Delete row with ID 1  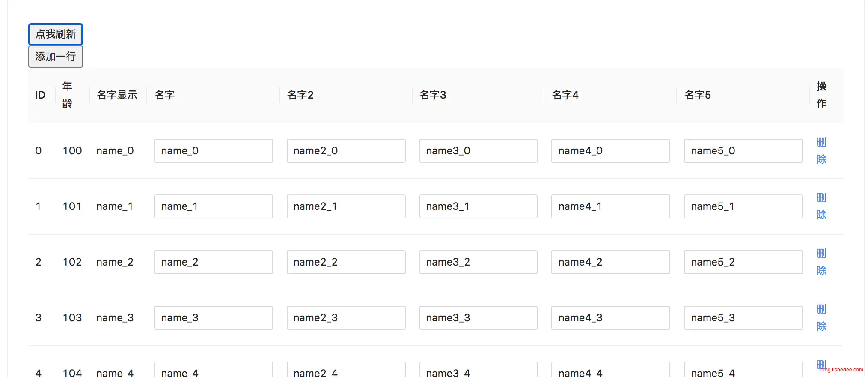click(821, 206)
